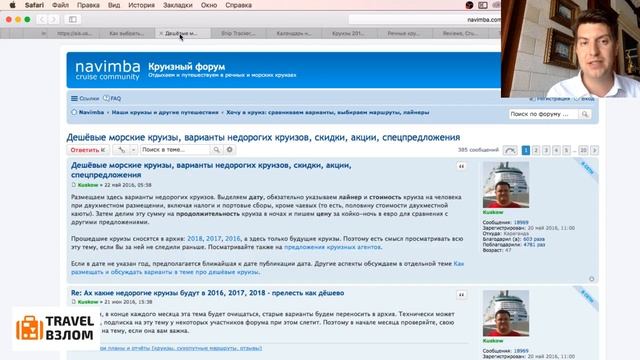Viewport: 640px width, 360px height.
Task: Open the Закладки menu
Action: pos(178,5)
